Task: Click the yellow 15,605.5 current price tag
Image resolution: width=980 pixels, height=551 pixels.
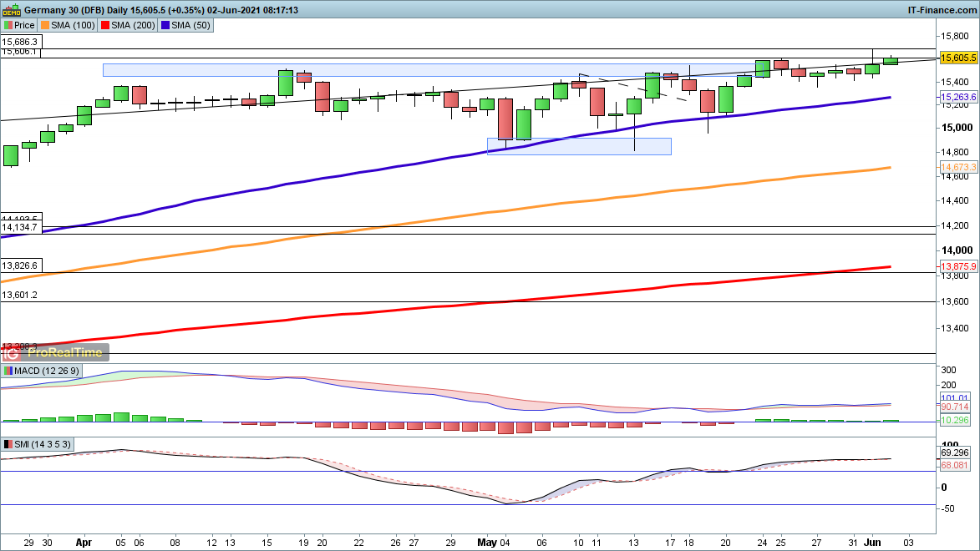Action: click(x=958, y=58)
